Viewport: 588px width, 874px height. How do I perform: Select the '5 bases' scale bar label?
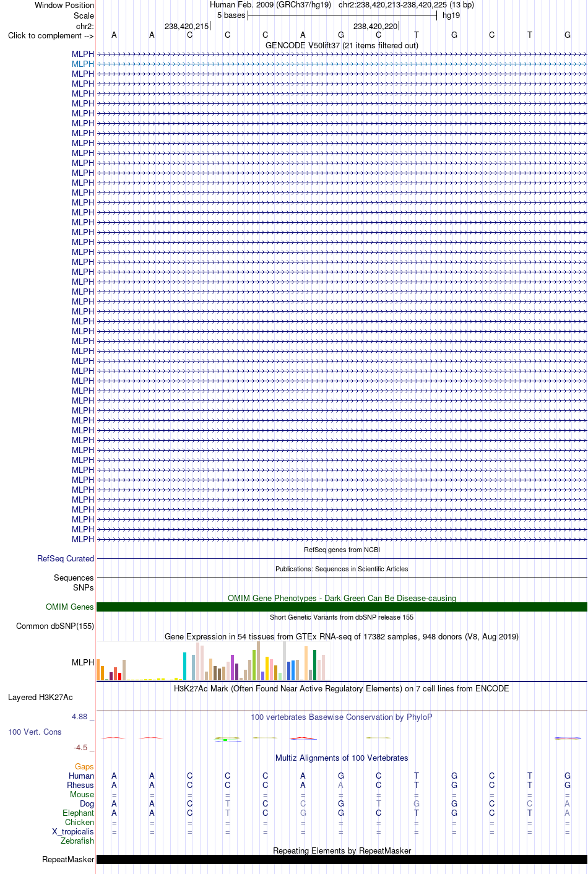231,15
